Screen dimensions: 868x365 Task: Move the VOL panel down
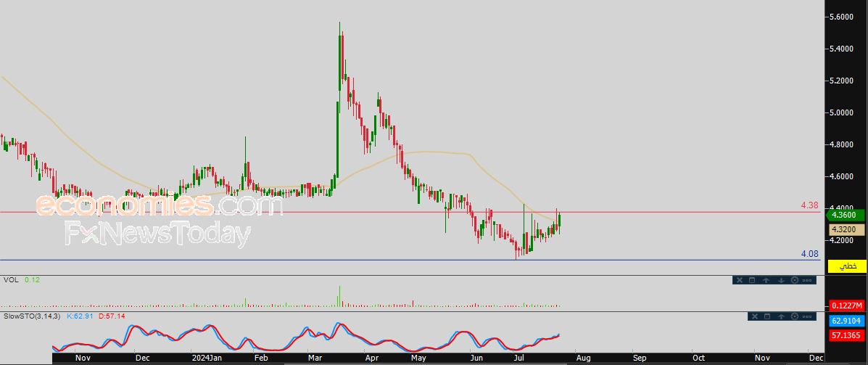point(781,280)
